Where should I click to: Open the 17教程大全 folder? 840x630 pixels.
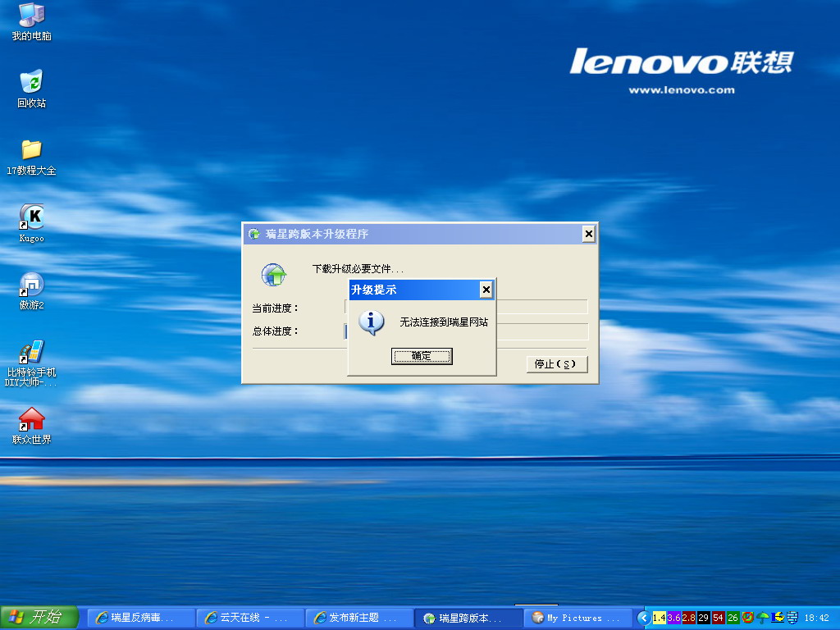(x=31, y=149)
